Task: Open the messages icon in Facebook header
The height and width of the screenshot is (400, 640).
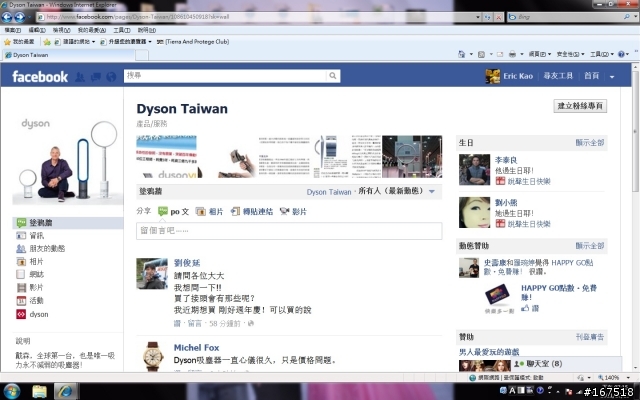Action: (96, 76)
